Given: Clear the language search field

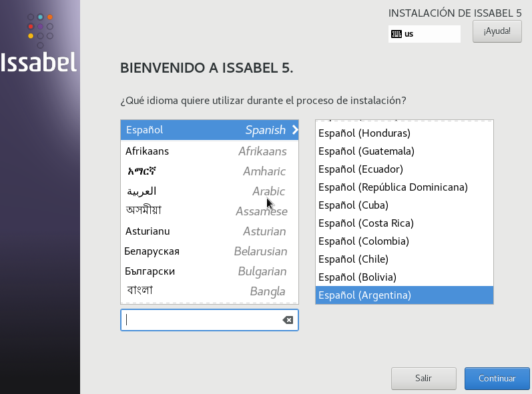Looking at the screenshot, I should tap(288, 320).
